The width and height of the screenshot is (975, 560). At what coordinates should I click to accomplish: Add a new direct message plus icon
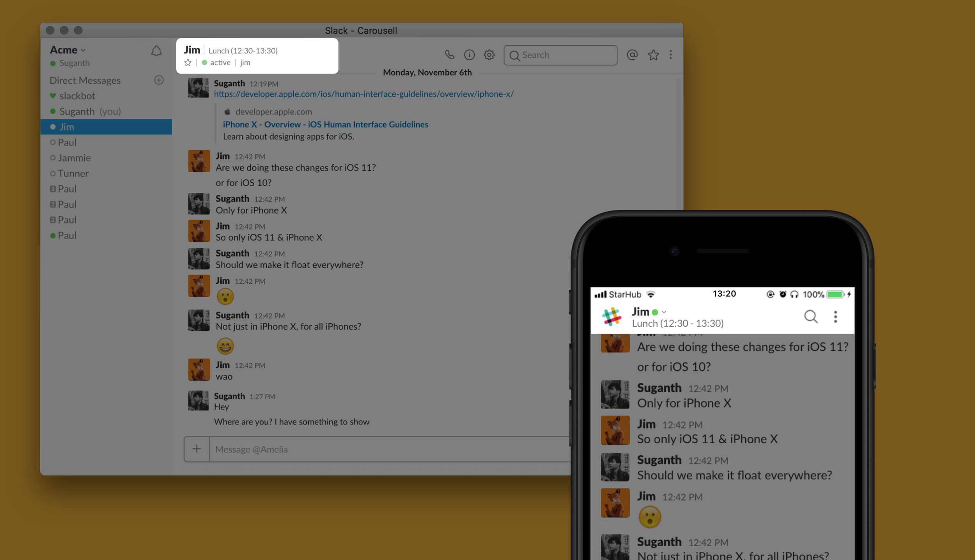pos(159,80)
